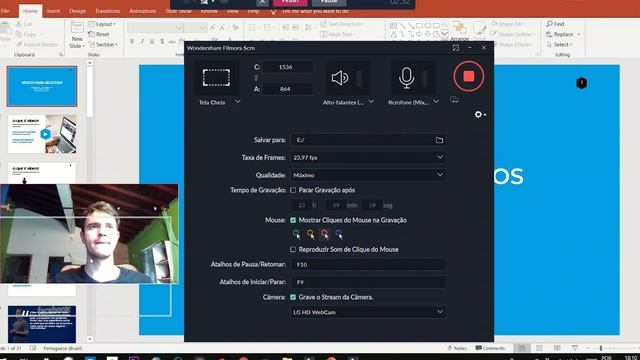Image resolution: width=640 pixels, height=360 pixels.
Task: Click the triangle shape in PowerPoint shapes gallery
Action: click(393, 34)
